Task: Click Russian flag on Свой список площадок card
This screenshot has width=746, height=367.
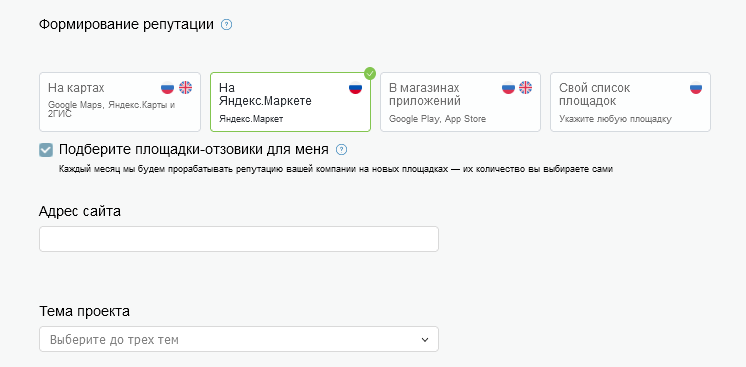Action: (696, 88)
